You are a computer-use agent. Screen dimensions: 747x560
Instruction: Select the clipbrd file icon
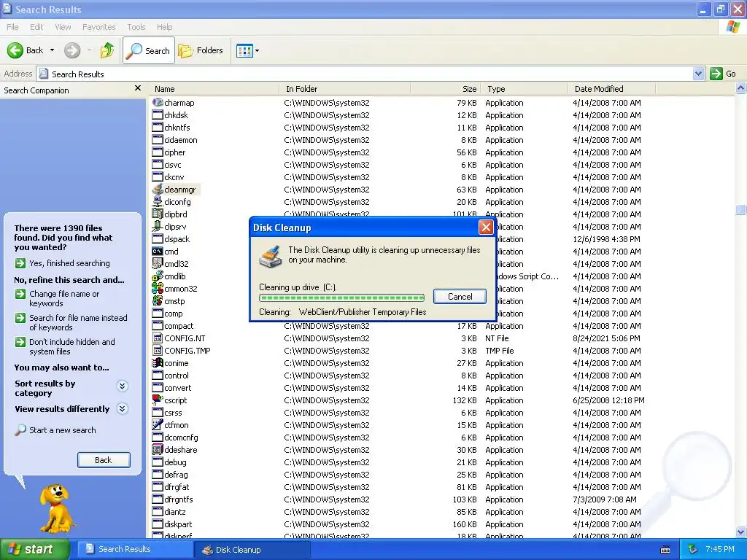pyautogui.click(x=158, y=214)
